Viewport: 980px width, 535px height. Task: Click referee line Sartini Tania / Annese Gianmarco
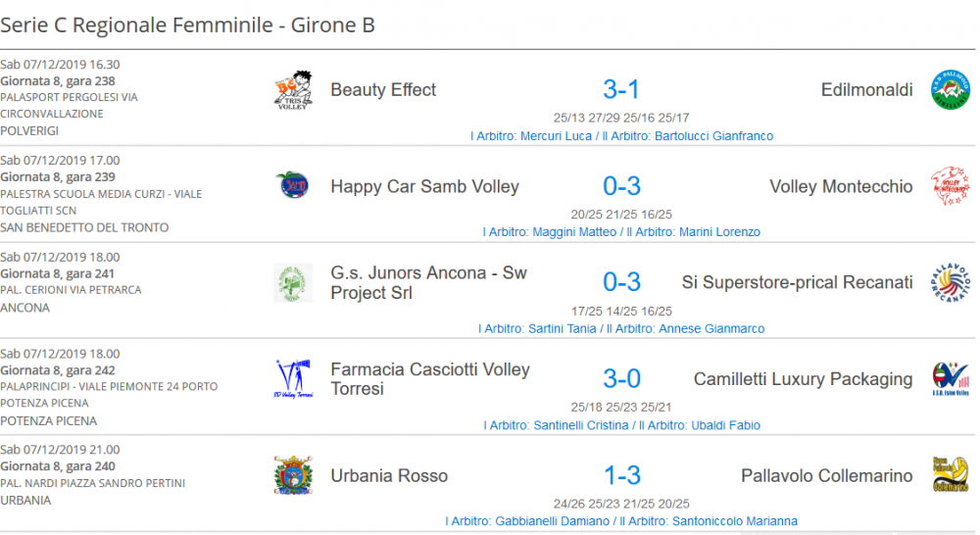(x=621, y=328)
